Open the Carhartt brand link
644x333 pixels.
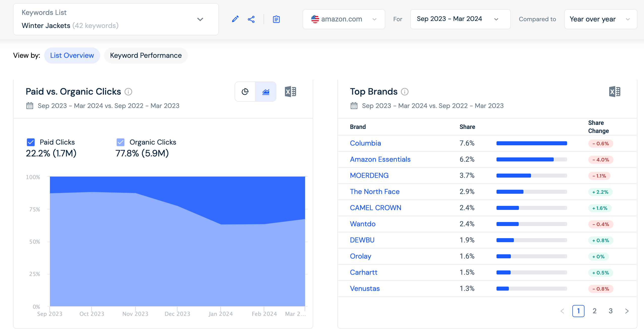[364, 272]
